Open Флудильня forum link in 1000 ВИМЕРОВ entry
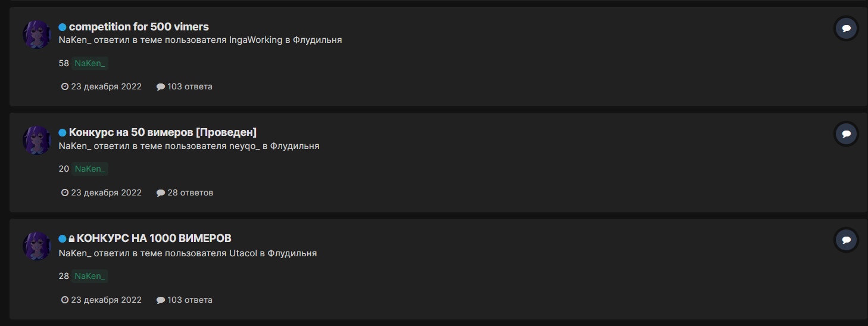 (292, 253)
